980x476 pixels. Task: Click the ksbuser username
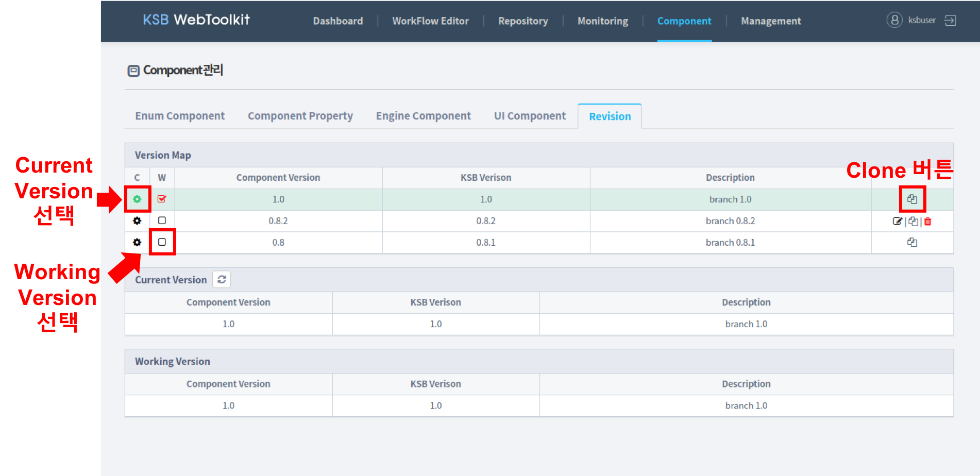click(922, 20)
